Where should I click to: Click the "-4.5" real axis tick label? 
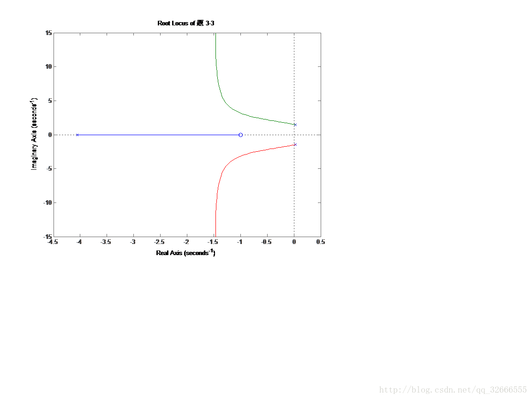[53, 242]
